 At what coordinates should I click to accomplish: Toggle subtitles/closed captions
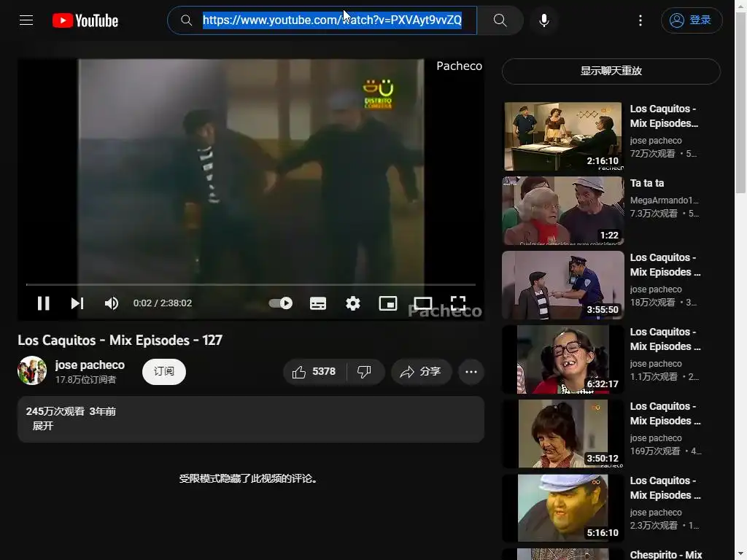click(x=318, y=303)
